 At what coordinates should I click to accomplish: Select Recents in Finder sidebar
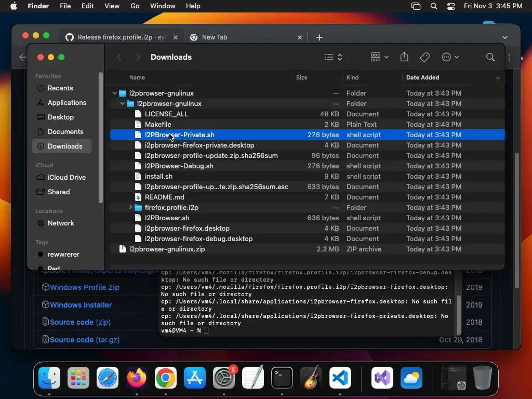click(62, 88)
